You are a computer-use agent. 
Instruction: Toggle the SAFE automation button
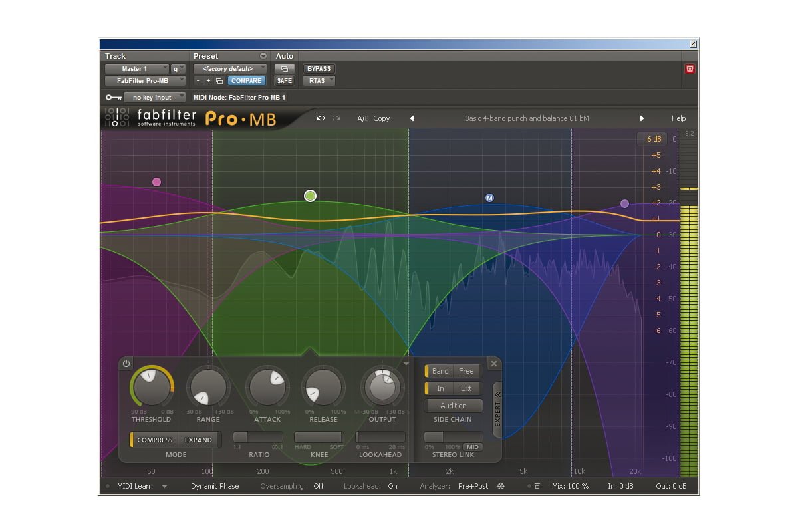click(x=284, y=80)
